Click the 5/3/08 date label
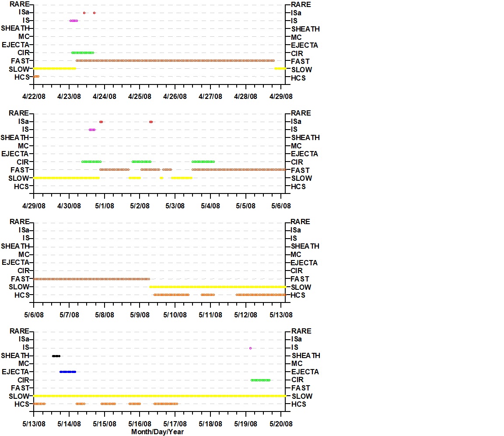This screenshot has height=436, width=504. pyautogui.click(x=175, y=206)
